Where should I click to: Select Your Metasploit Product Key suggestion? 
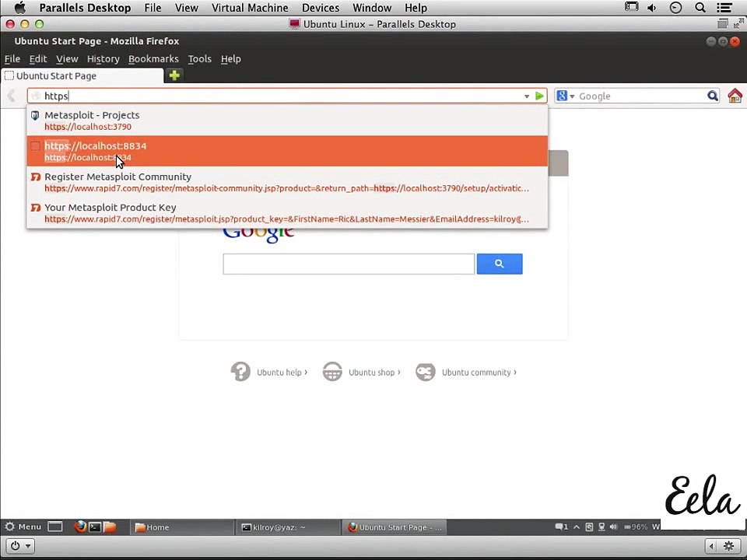[x=287, y=213]
